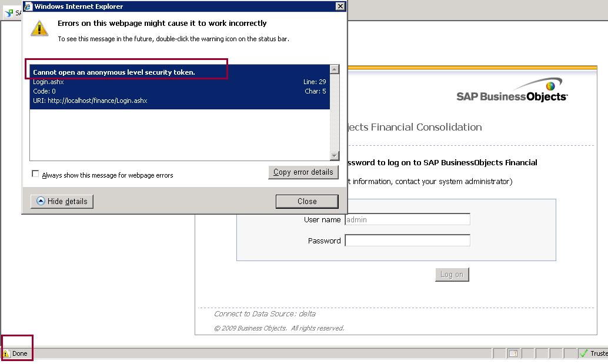Click the dialog title bar X button
This screenshot has width=608, height=364.
click(x=340, y=6)
